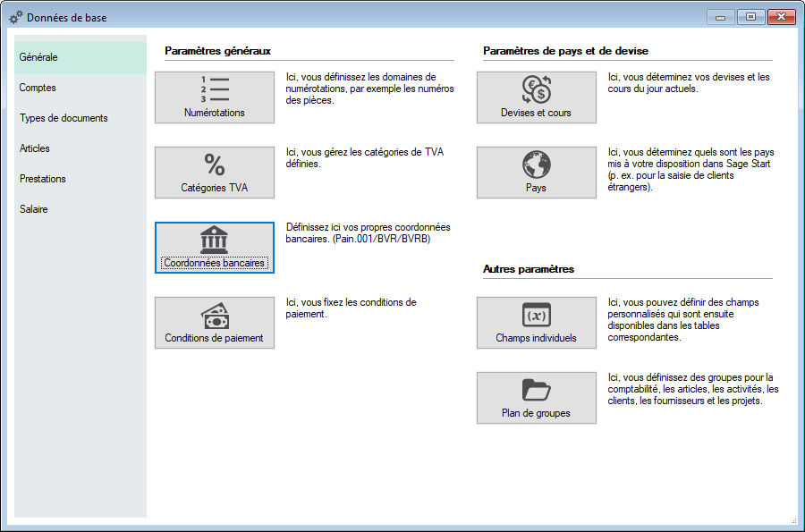The width and height of the screenshot is (805, 532).
Task: Maximize the Données de base window
Action: tap(750, 18)
